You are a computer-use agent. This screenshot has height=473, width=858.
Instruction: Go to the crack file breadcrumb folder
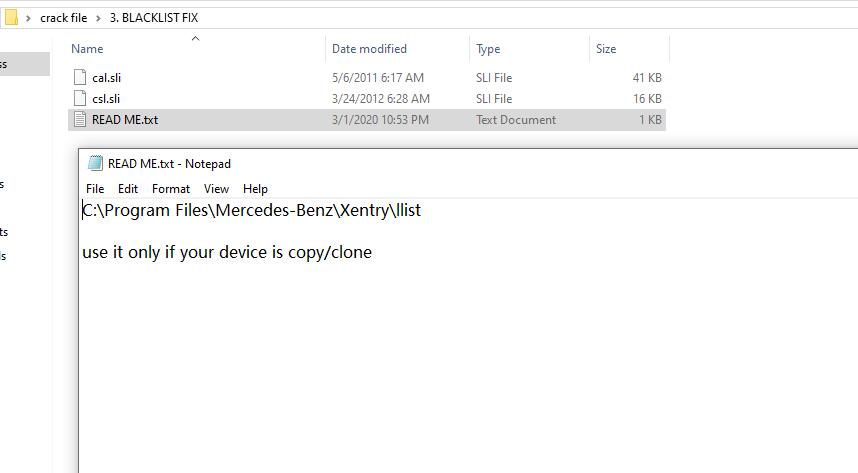pos(63,18)
